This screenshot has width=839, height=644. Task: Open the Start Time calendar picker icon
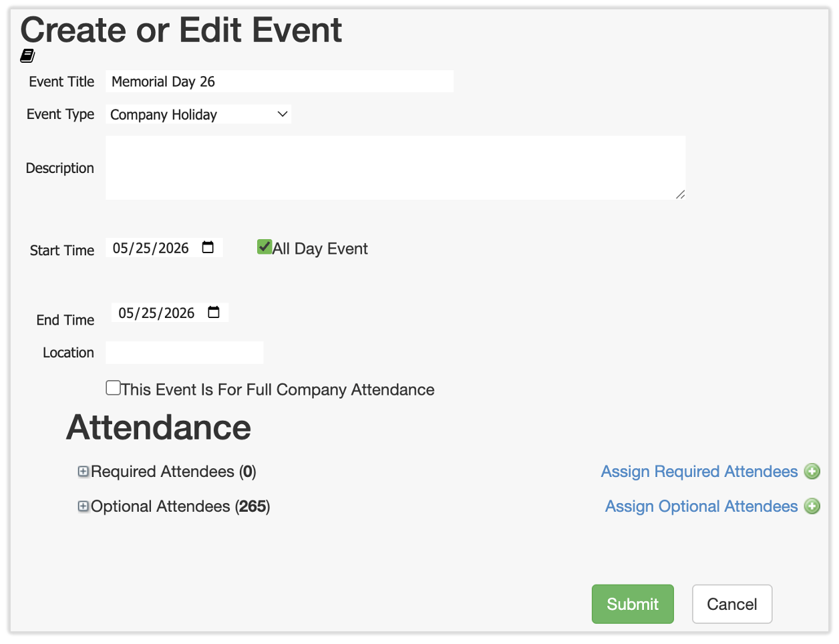[208, 248]
